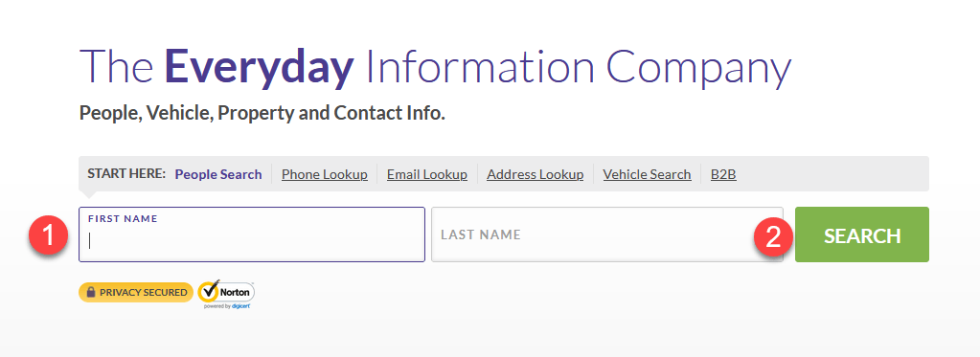980x357 pixels.
Task: Open the Phone Lookup tab
Action: click(325, 174)
